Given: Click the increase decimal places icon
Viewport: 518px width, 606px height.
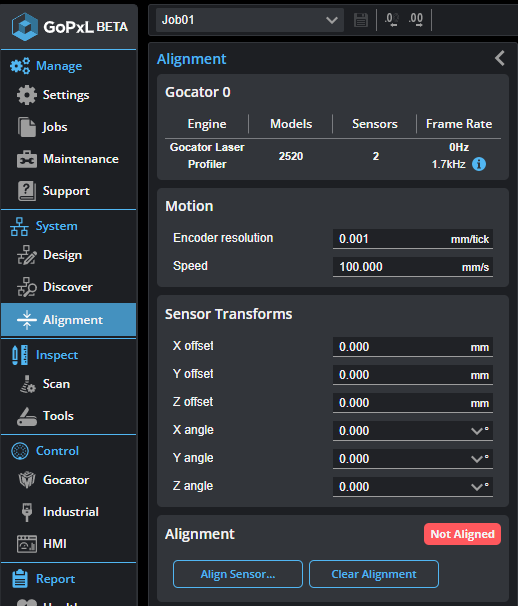Looking at the screenshot, I should point(416,19).
